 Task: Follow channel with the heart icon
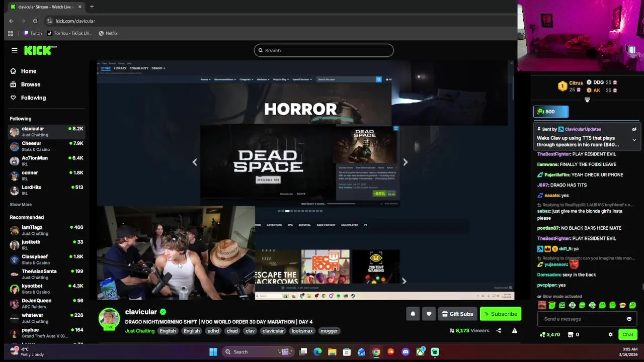click(429, 314)
